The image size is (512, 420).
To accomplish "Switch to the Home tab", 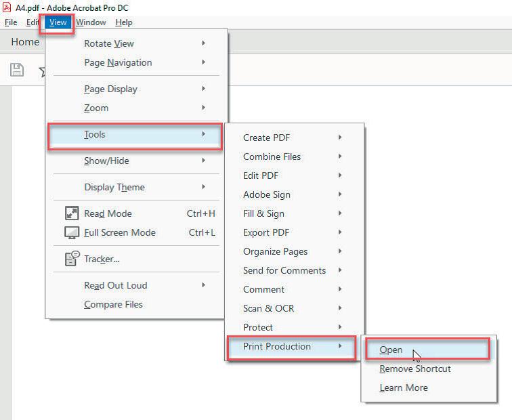I will pyautogui.click(x=25, y=42).
